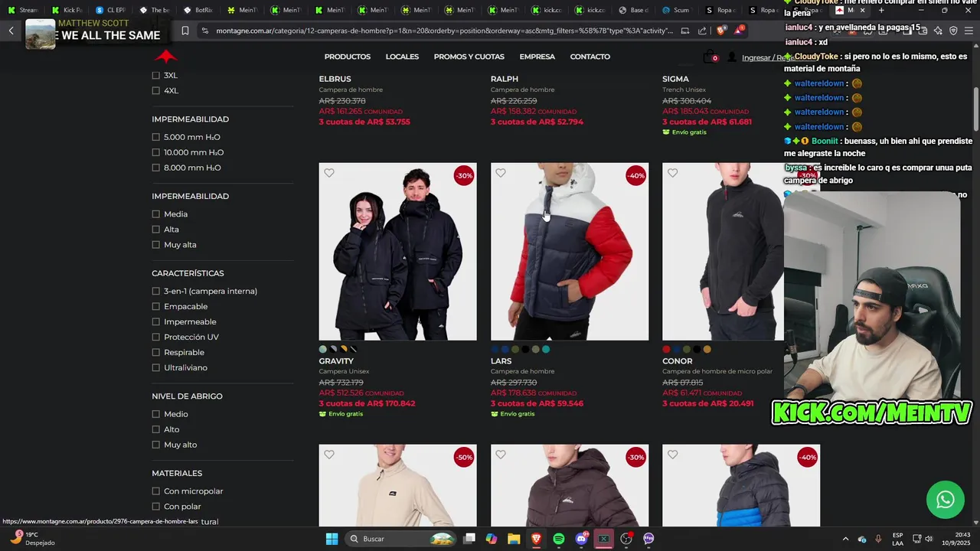This screenshot has height=551, width=980.
Task: Select Nivel de abrigo Alto
Action: point(156,429)
